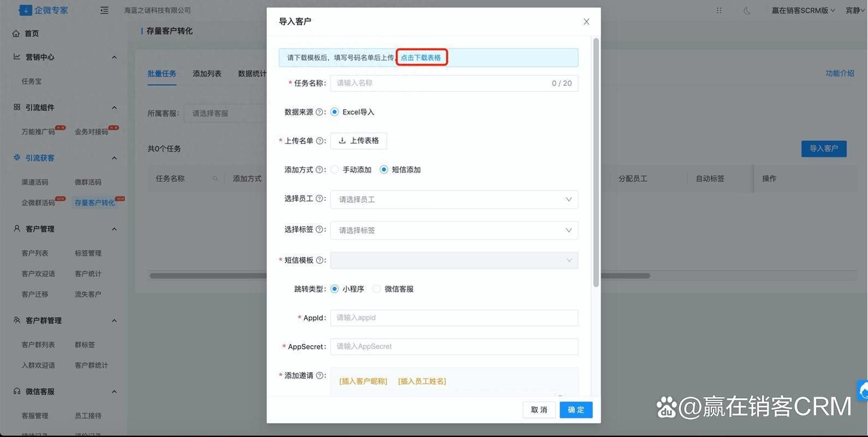Click the 微信客服 headset icon
868x437 pixels.
coord(17,391)
